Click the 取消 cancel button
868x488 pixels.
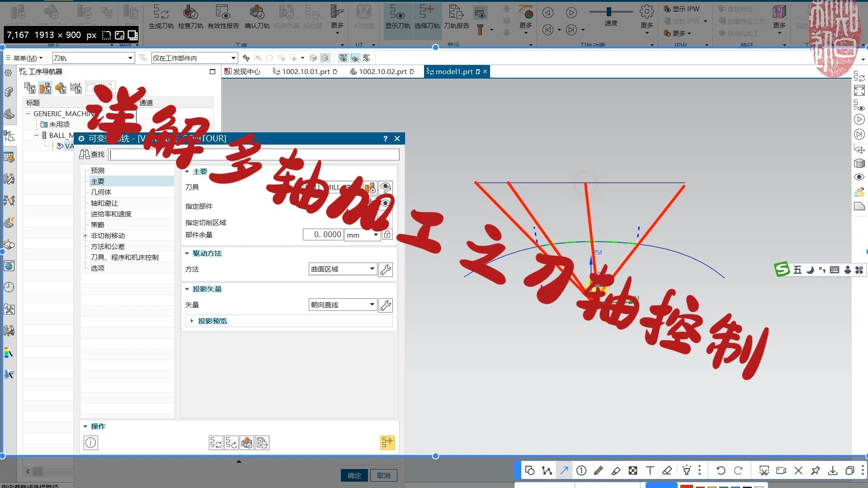coord(383,475)
